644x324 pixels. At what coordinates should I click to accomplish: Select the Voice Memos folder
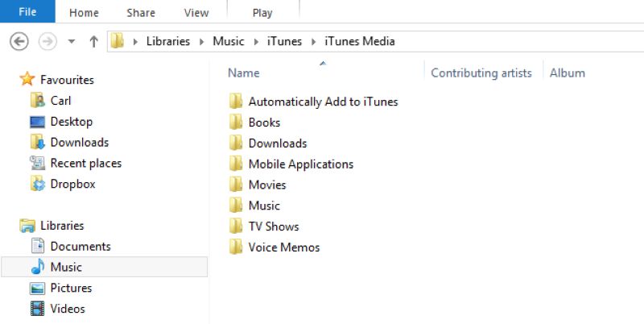point(283,247)
